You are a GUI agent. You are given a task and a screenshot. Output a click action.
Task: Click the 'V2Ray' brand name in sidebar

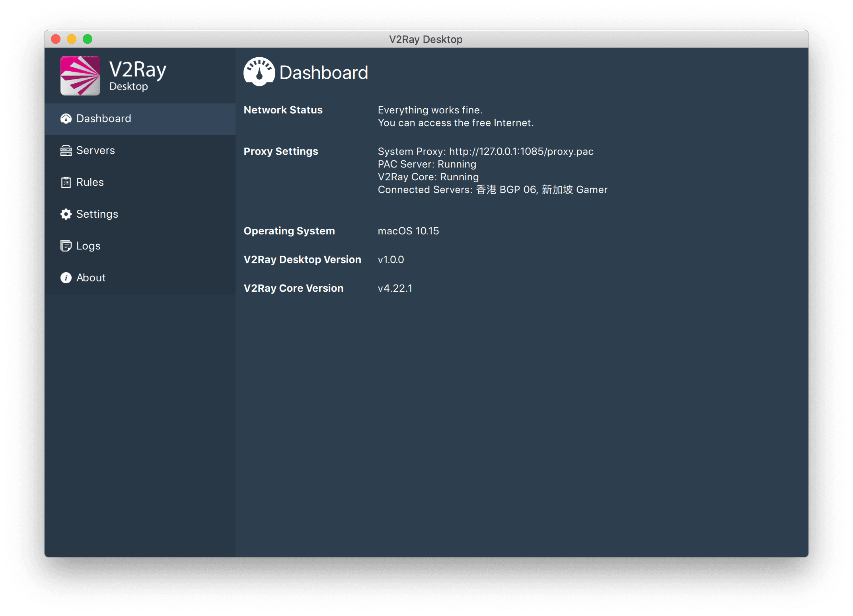tap(138, 70)
